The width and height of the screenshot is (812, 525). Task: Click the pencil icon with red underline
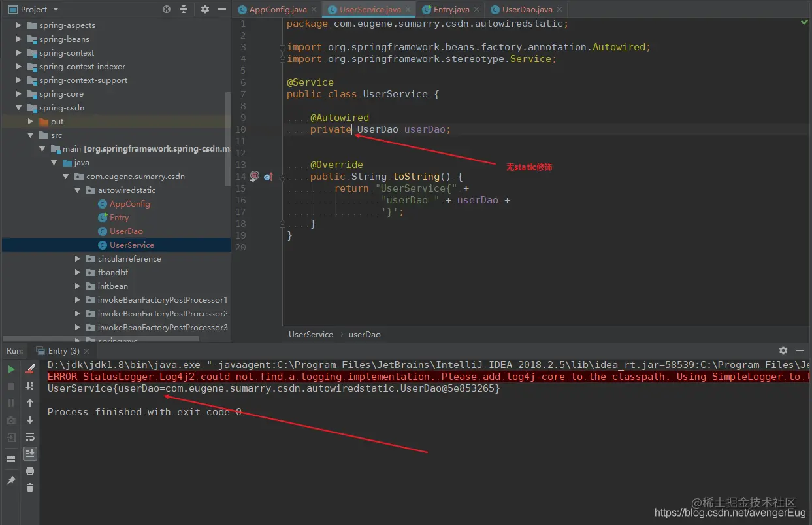(x=30, y=369)
